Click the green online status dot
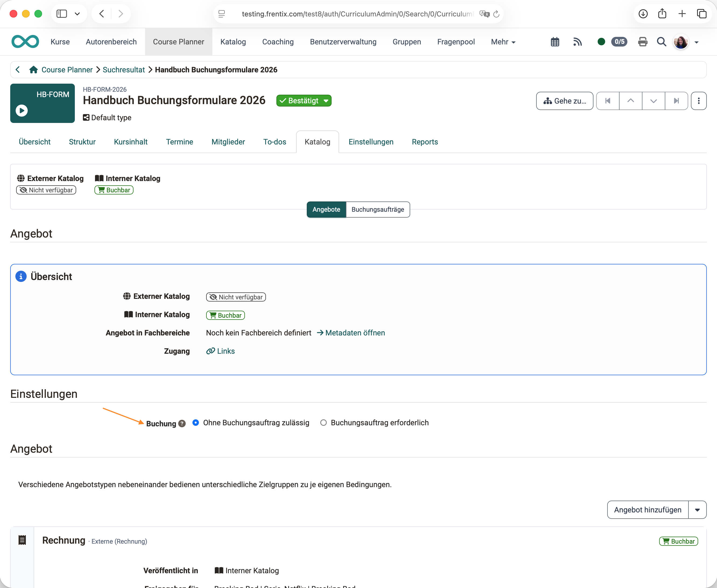Screen dimensions: 717x588 coord(601,42)
